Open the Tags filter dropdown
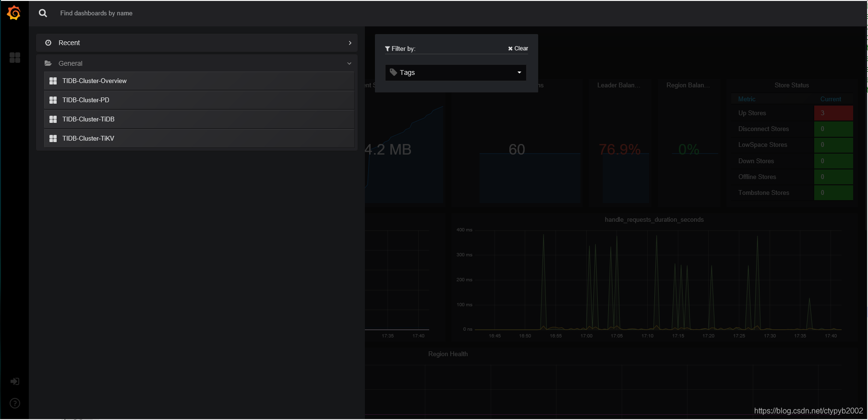868x420 pixels. (x=456, y=72)
